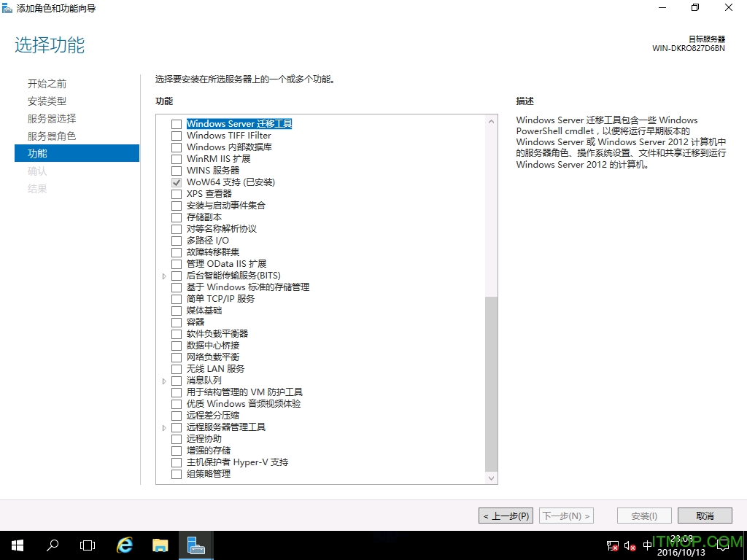Open File Explorer from the taskbar

160,545
